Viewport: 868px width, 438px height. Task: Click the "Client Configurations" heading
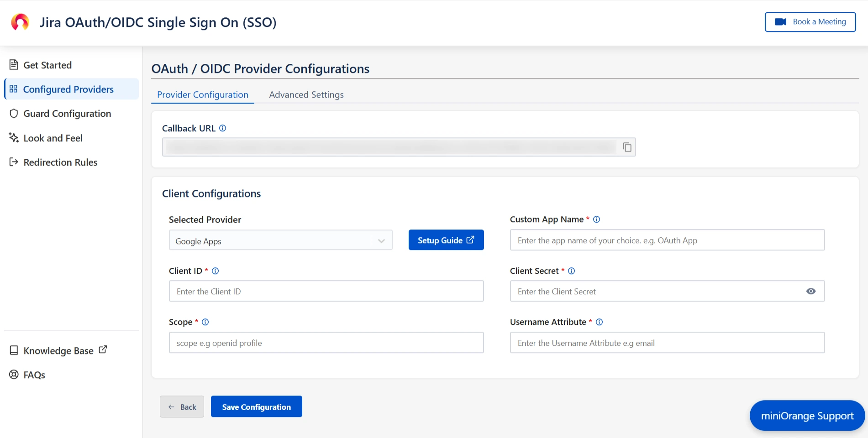211,194
